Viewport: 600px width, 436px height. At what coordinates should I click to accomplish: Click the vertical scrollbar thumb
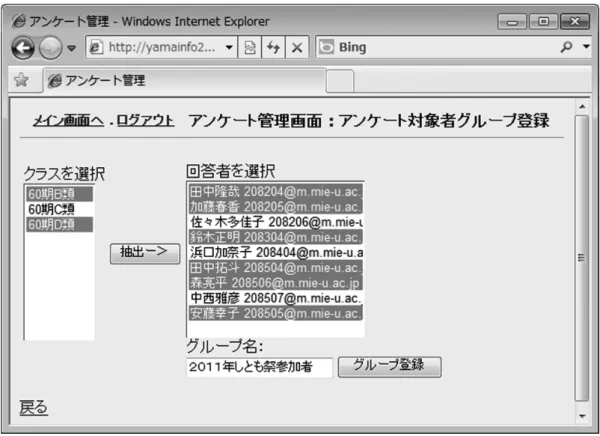582,258
